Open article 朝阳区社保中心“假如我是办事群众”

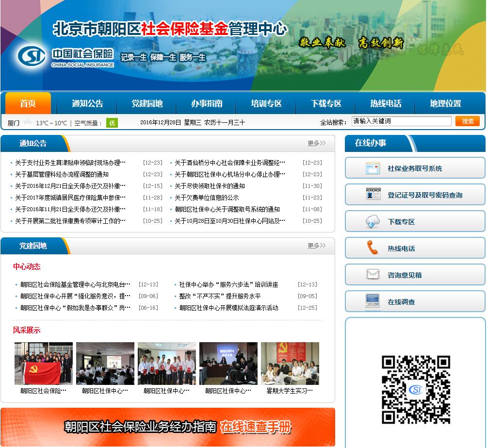tap(76, 308)
